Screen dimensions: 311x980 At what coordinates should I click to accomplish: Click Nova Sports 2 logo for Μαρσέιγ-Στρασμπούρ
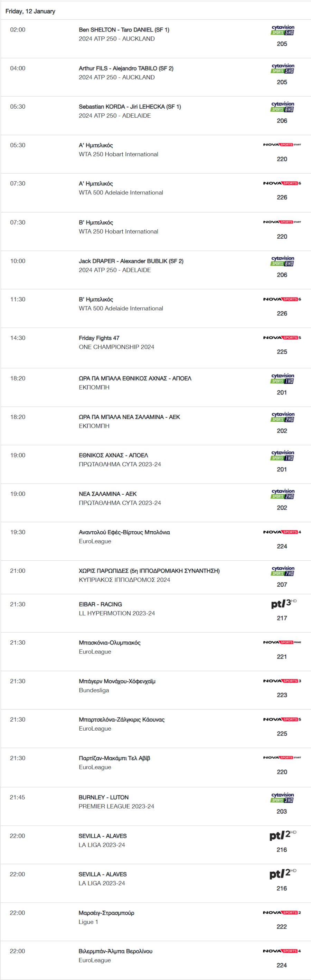(x=282, y=913)
